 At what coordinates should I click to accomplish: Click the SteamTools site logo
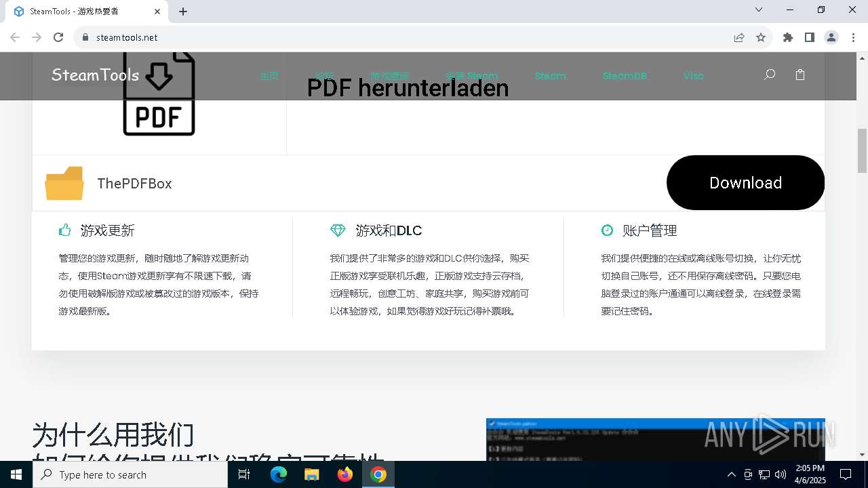point(95,75)
